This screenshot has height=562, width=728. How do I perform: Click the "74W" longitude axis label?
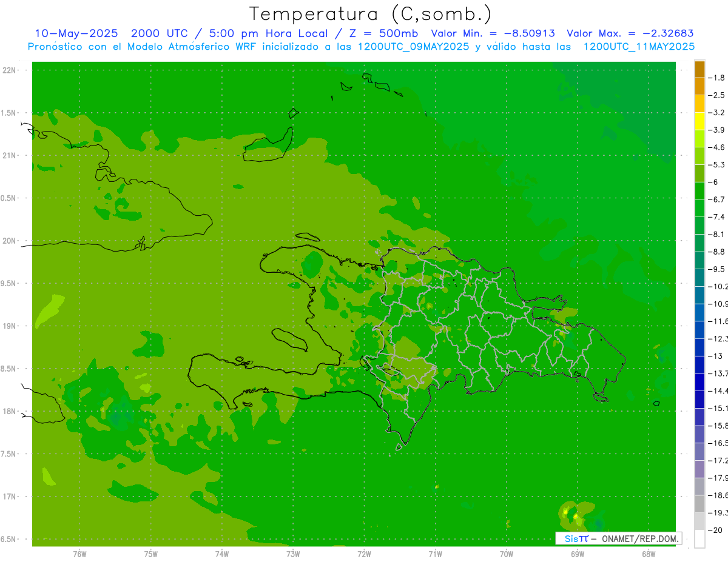click(x=222, y=554)
